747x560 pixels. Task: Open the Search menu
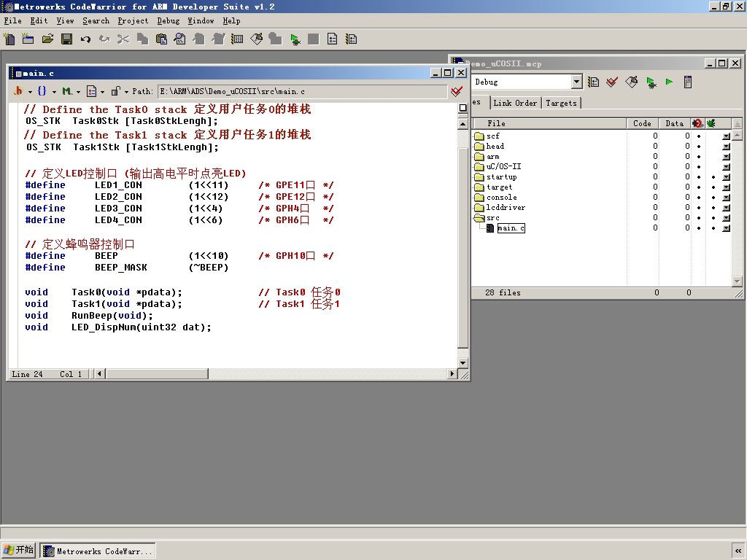(96, 20)
